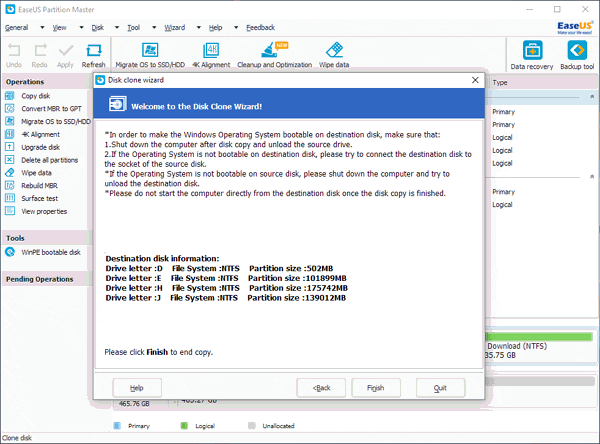Click the Logical legend color swatch
600x444 pixels.
click(184, 426)
